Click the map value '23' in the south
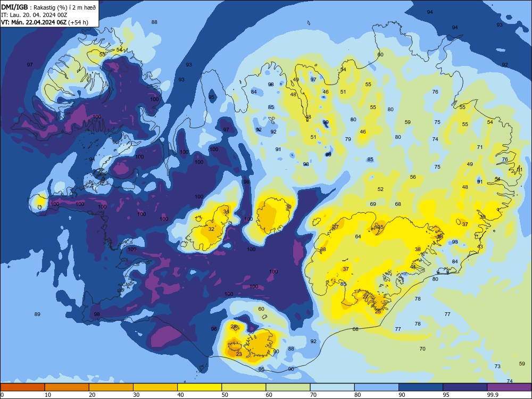The height and width of the screenshot is (399, 532). 239,354
